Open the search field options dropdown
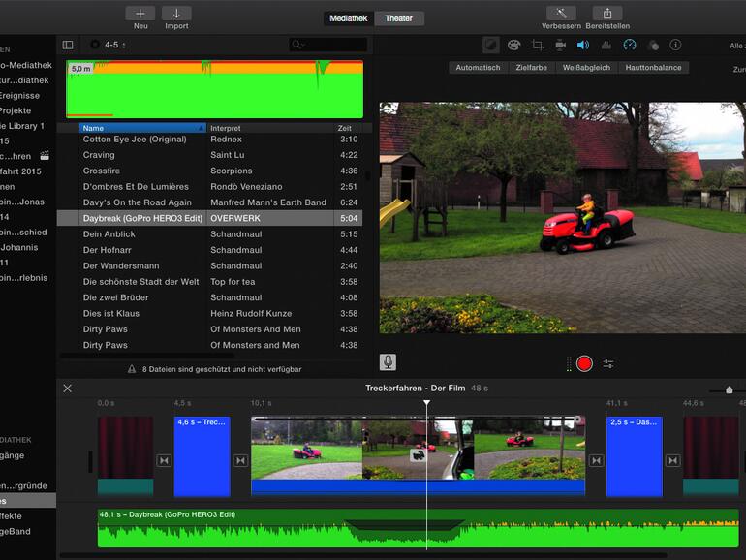746x560 pixels. coord(300,45)
